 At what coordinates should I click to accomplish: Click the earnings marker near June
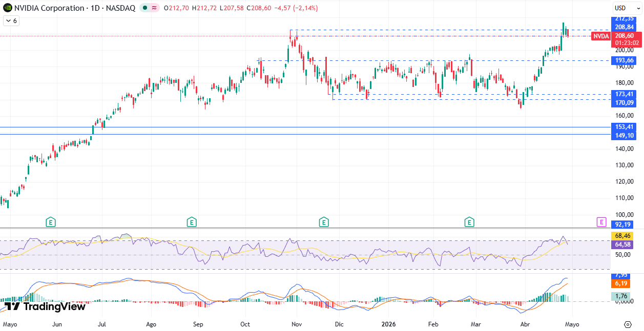point(50,222)
